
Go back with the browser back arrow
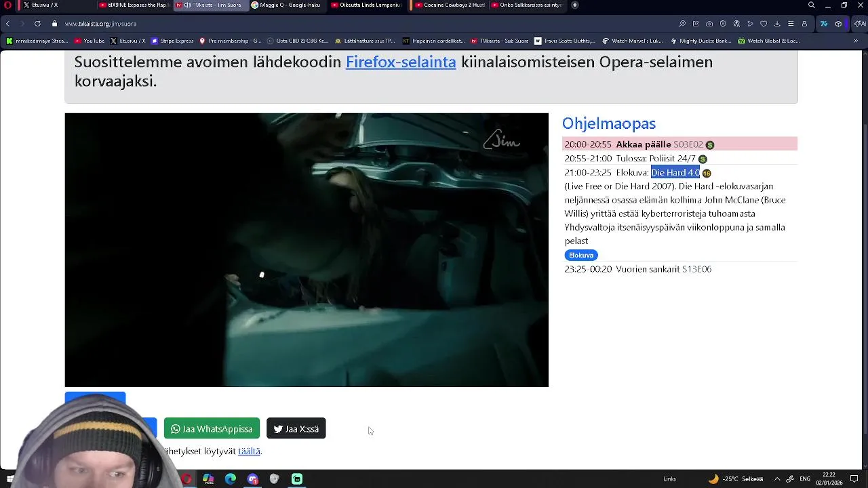pos(7,24)
